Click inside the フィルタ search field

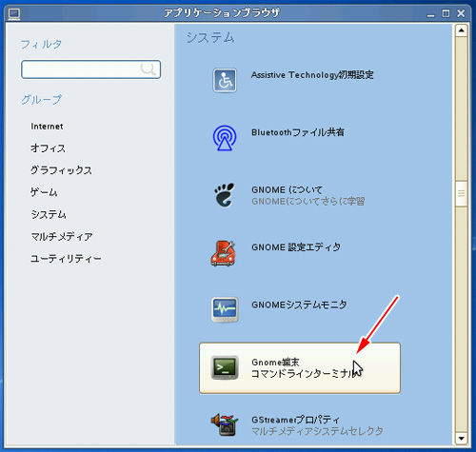pyautogui.click(x=90, y=69)
